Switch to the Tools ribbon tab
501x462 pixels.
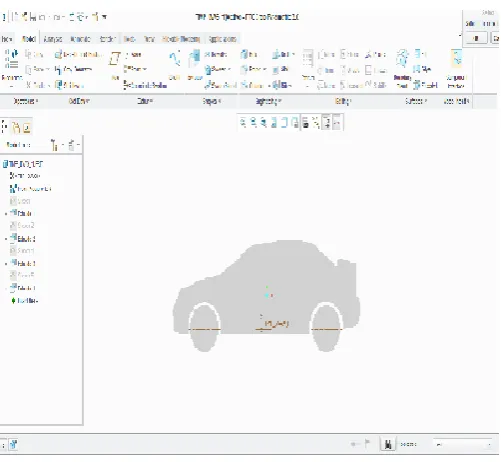coord(129,39)
